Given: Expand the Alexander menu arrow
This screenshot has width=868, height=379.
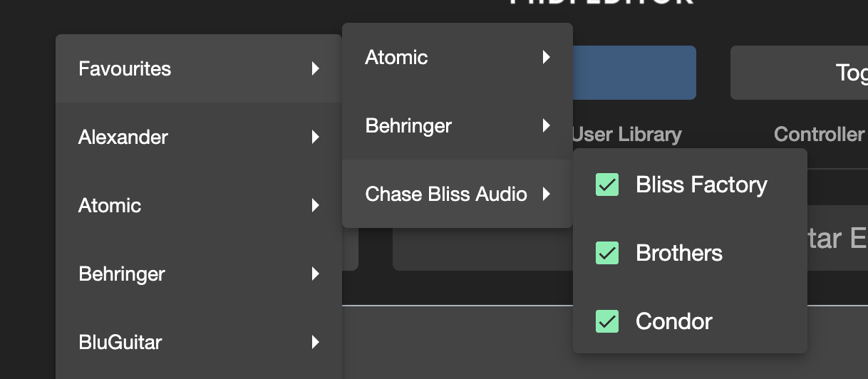Looking at the screenshot, I should pos(315,137).
